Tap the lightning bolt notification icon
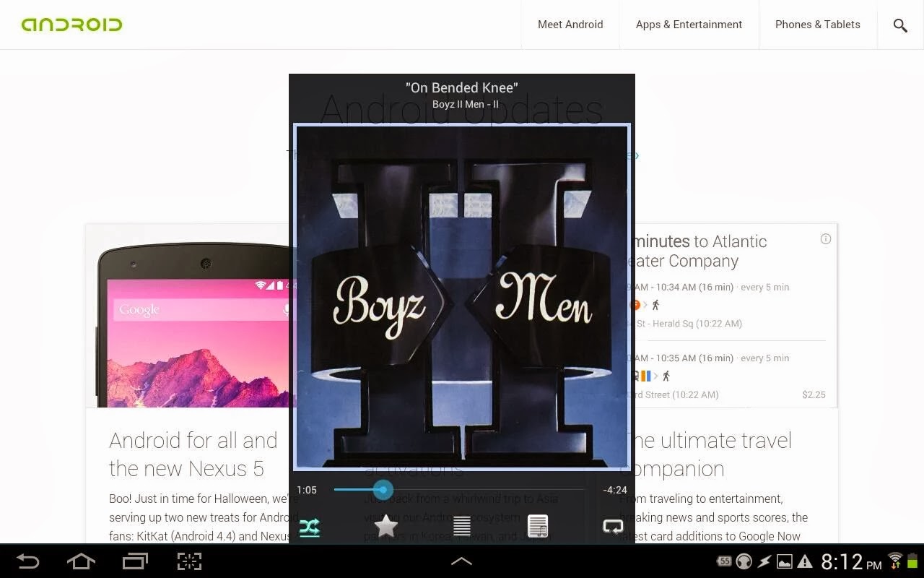This screenshot has height=578, width=924. tap(764, 562)
